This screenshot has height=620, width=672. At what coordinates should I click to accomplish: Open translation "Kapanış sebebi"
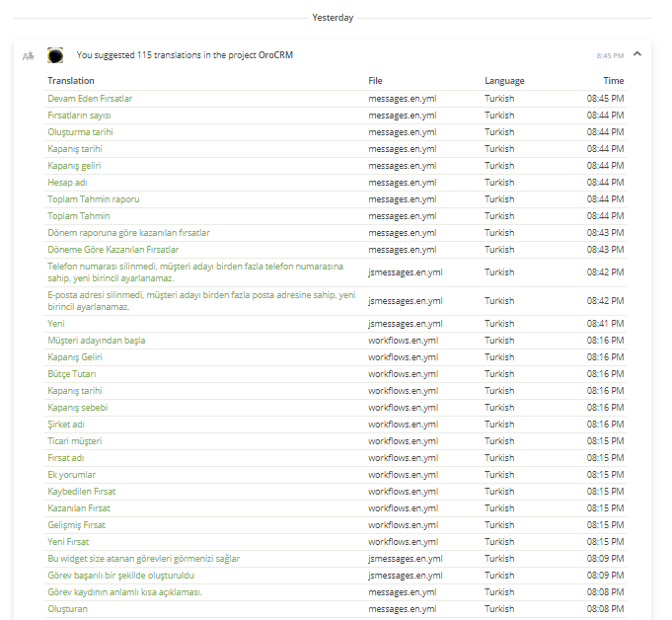point(78,408)
